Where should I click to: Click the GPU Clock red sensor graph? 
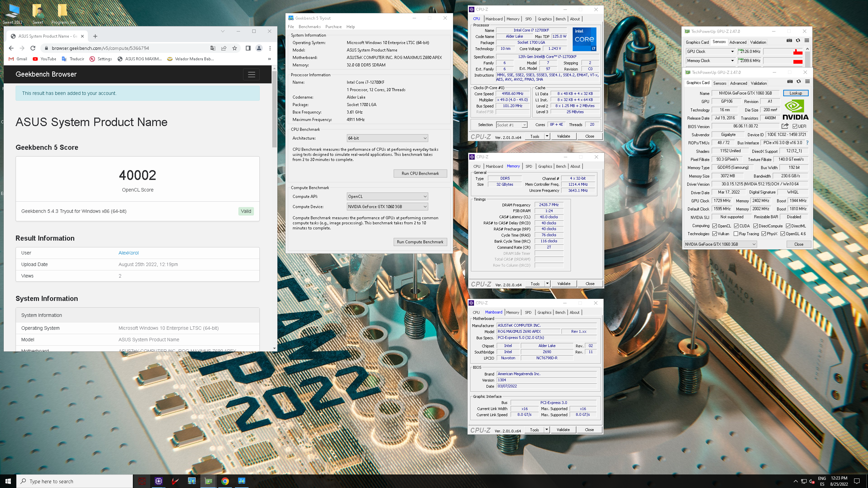(x=783, y=52)
